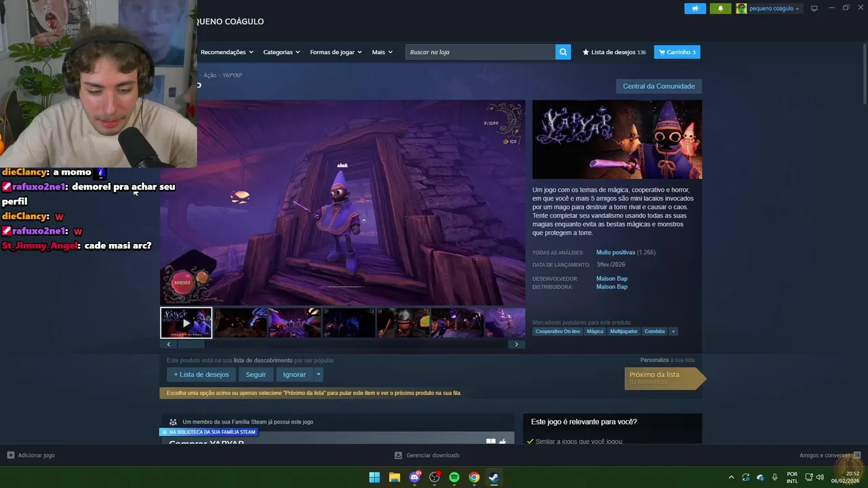Open OBS Studio from the taskbar

435,477
